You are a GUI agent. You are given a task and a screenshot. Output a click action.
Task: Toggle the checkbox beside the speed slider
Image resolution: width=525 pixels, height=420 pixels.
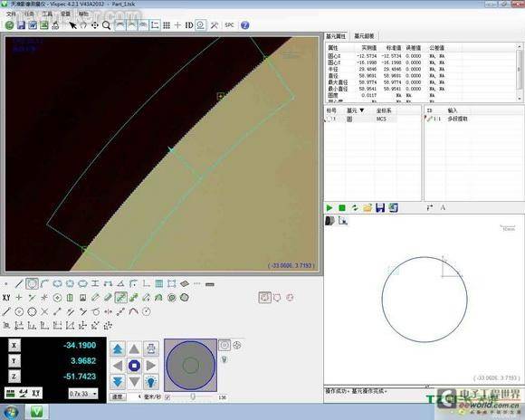pyautogui.click(x=167, y=397)
